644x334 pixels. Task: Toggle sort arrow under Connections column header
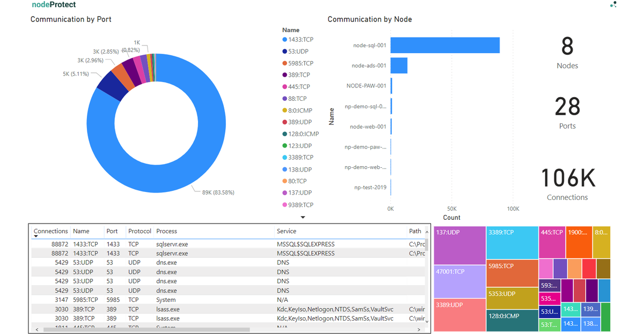(x=36, y=236)
